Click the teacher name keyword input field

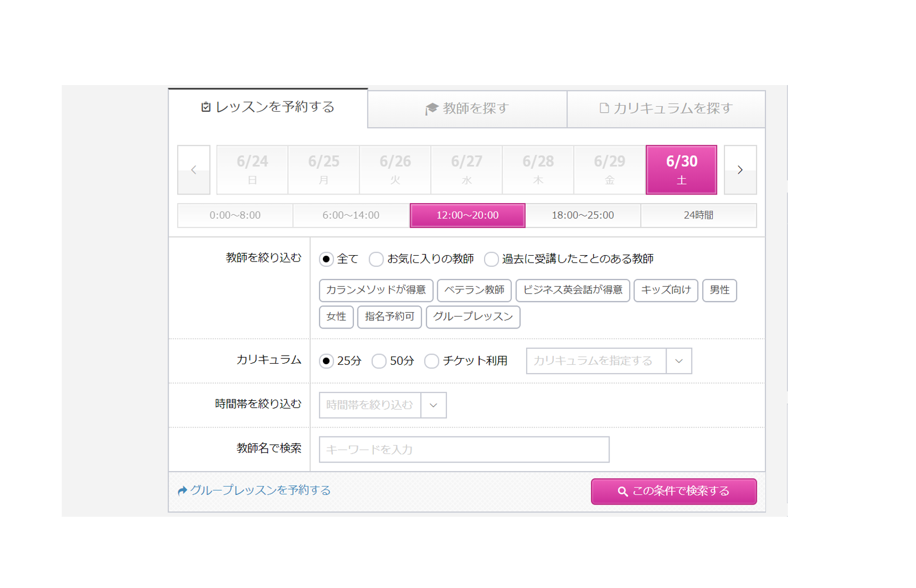464,450
